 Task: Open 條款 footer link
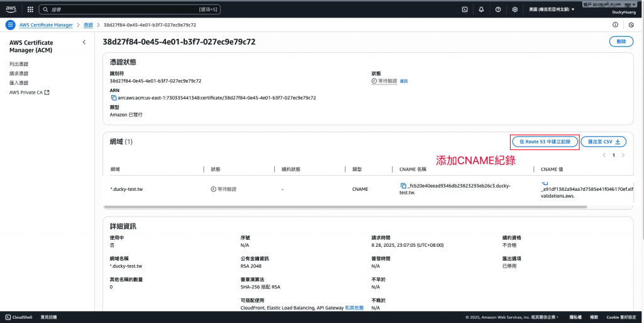(x=594, y=317)
